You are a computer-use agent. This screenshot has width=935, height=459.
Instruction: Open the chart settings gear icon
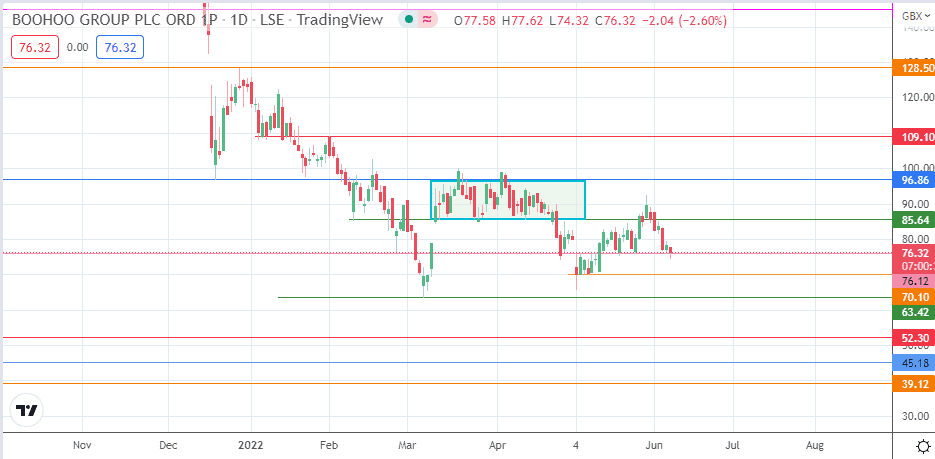tap(924, 445)
